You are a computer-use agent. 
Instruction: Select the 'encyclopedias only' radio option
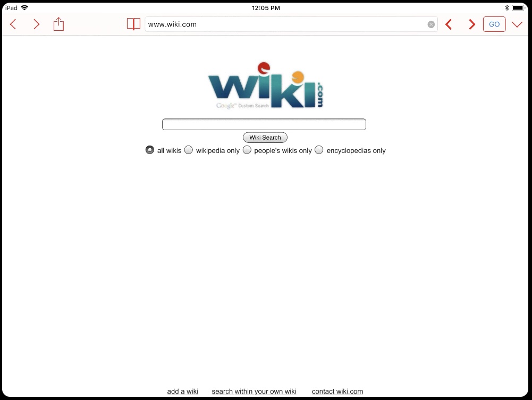click(319, 150)
